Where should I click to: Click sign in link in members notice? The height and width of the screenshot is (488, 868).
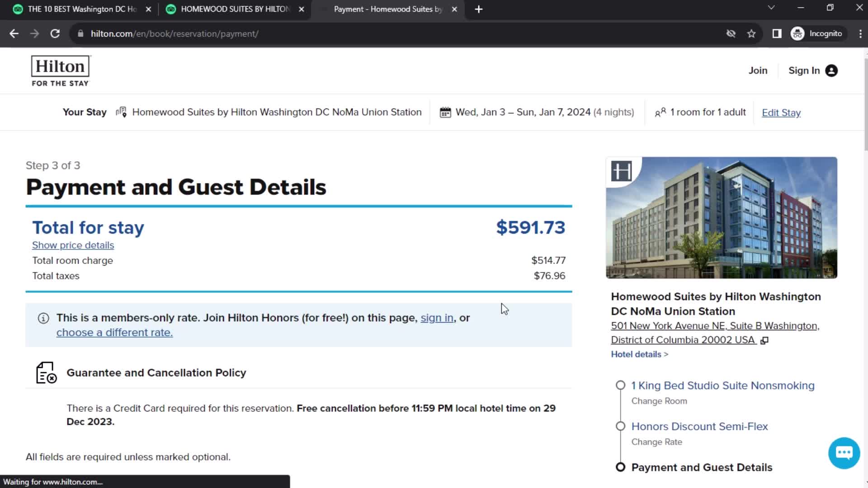tap(436, 318)
